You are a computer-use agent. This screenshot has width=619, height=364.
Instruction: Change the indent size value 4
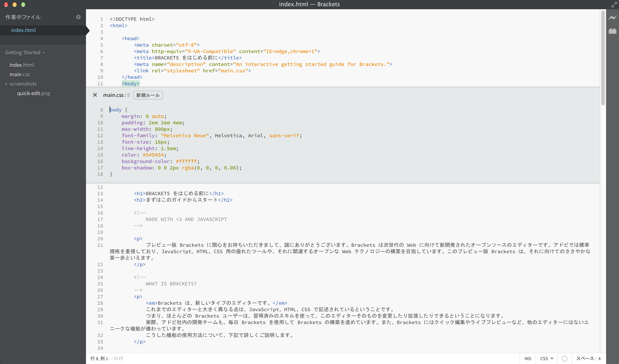coord(599,358)
